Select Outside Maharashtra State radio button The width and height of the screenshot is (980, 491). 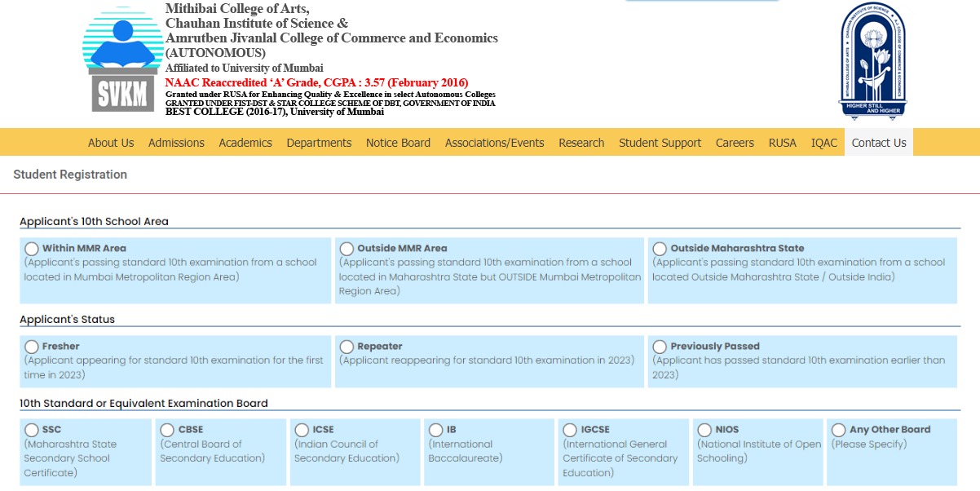click(660, 249)
